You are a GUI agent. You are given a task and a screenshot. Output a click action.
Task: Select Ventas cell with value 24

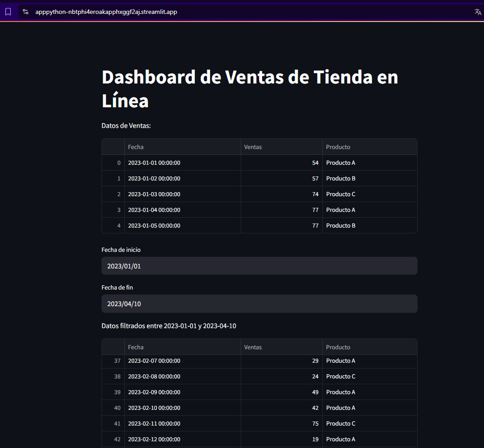click(x=282, y=377)
